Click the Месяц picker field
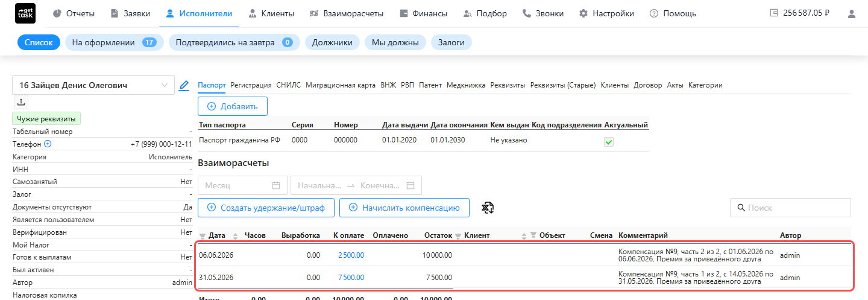 tap(243, 185)
